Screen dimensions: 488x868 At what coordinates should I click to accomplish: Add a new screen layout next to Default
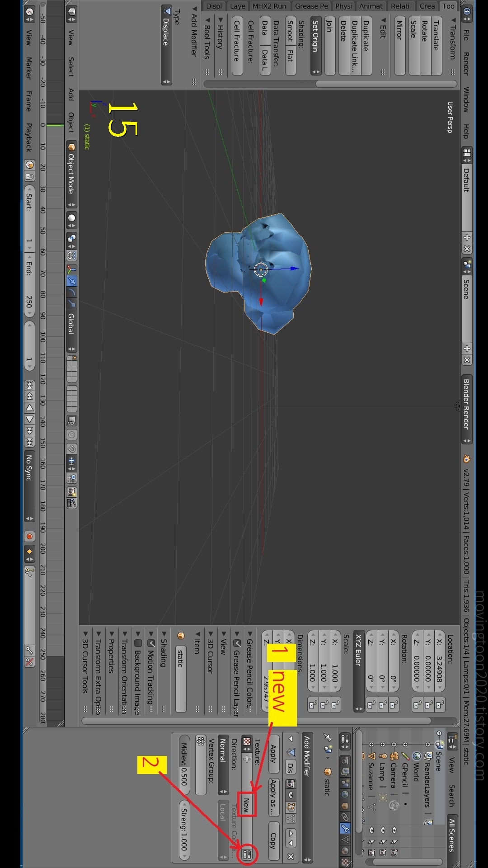click(x=467, y=237)
